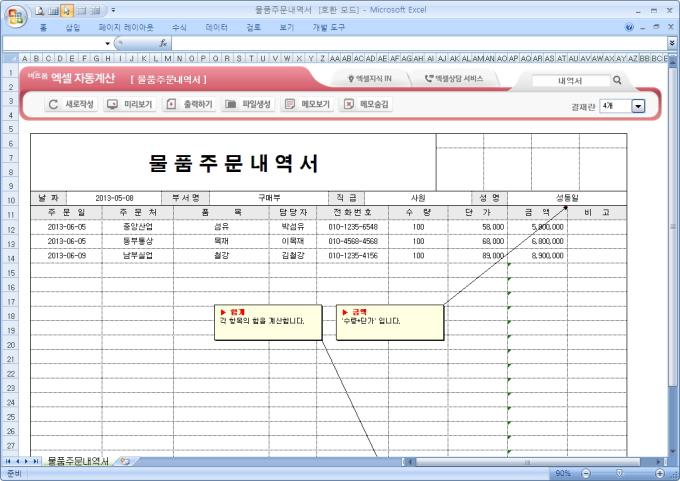Open Quick Access Toolbar customize arrow

coord(113,10)
